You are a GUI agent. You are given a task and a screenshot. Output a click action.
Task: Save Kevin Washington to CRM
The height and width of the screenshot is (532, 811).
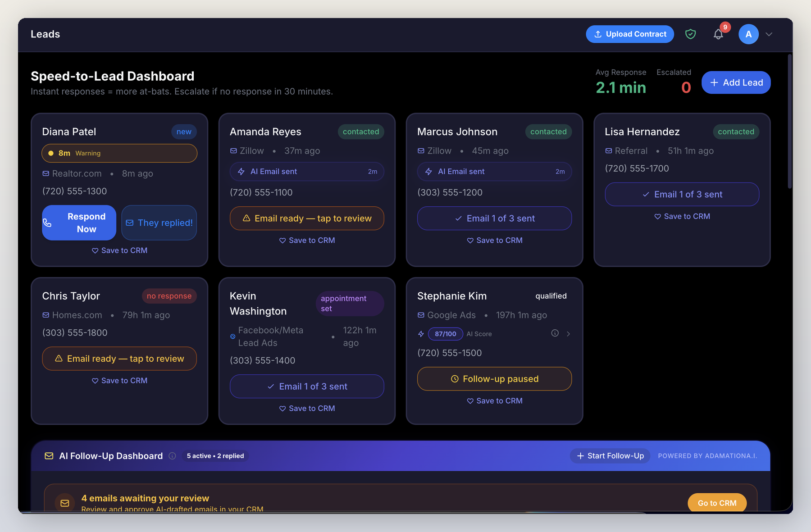pyautogui.click(x=307, y=408)
